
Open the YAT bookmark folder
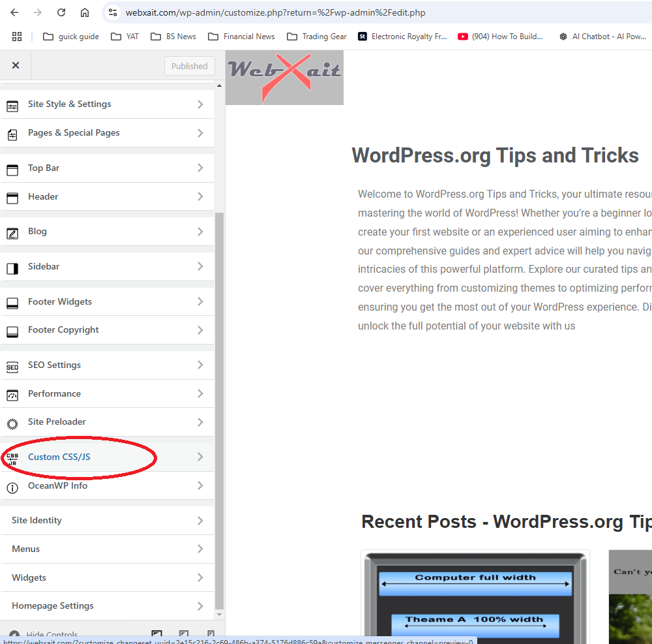point(125,37)
